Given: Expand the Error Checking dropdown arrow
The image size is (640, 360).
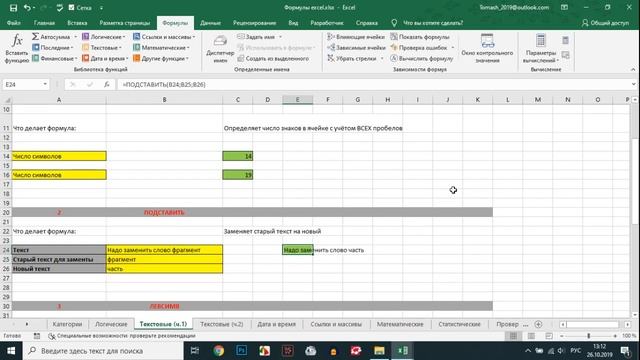Looking at the screenshot, I should click(x=452, y=48).
